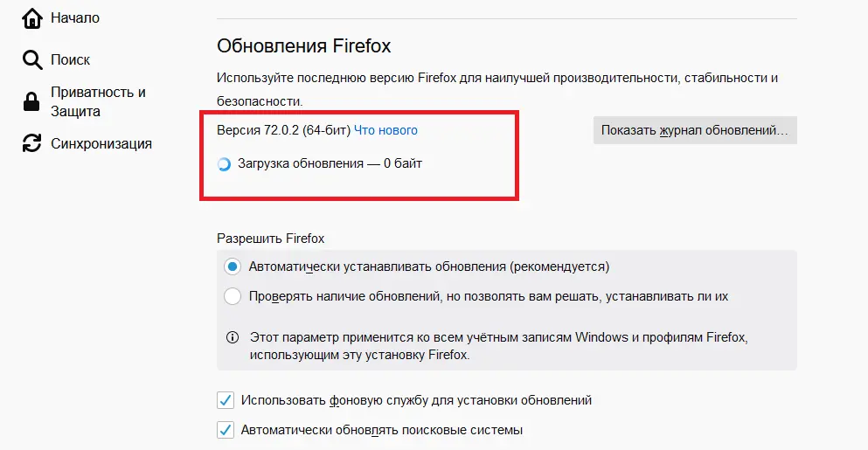Screen dimensions: 868x450
Task: Click the padlock icon for Приватность и Защита
Action: pos(31,102)
